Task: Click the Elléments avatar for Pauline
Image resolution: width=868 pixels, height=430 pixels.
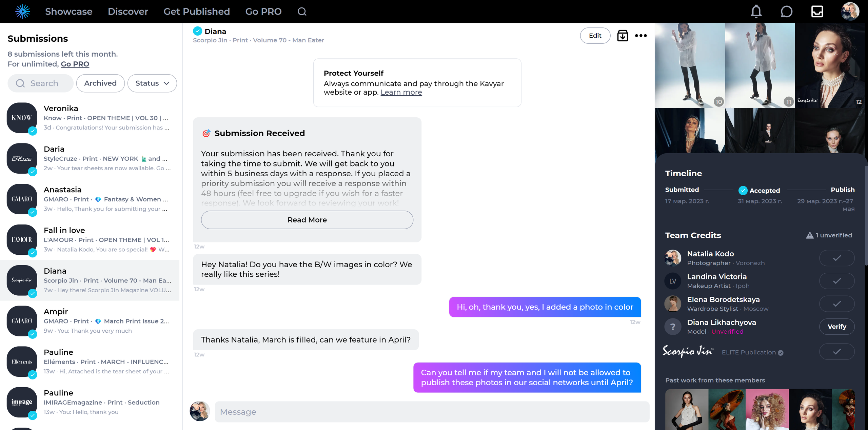Action: (x=22, y=362)
